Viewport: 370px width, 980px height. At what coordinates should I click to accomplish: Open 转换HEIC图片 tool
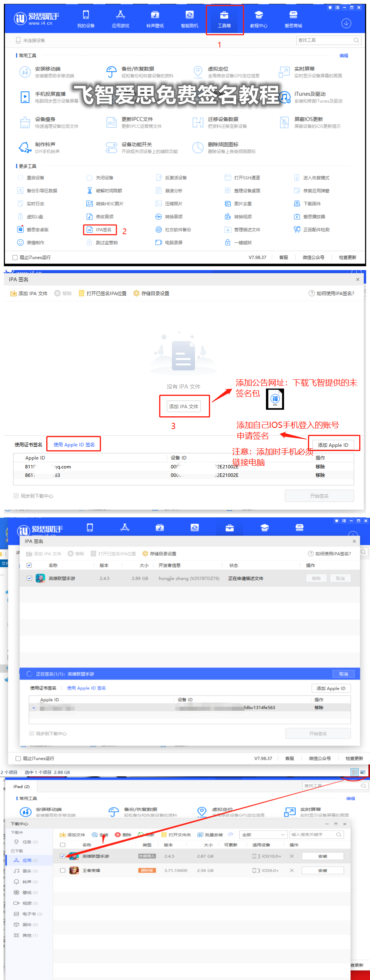pyautogui.click(x=105, y=204)
